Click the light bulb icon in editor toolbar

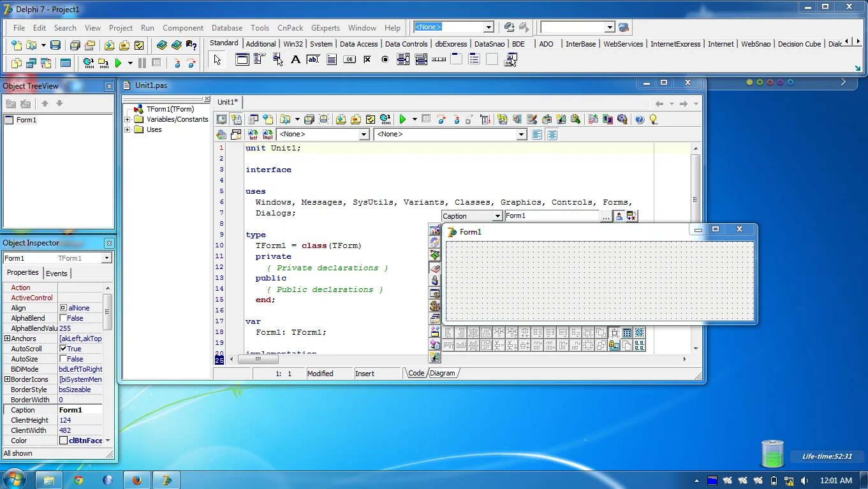pyautogui.click(x=653, y=119)
